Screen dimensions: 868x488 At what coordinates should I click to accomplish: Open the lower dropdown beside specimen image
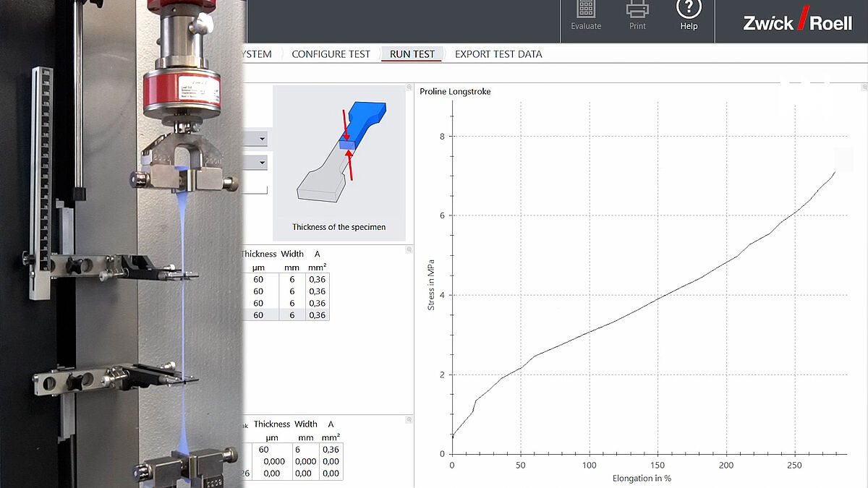pos(262,163)
